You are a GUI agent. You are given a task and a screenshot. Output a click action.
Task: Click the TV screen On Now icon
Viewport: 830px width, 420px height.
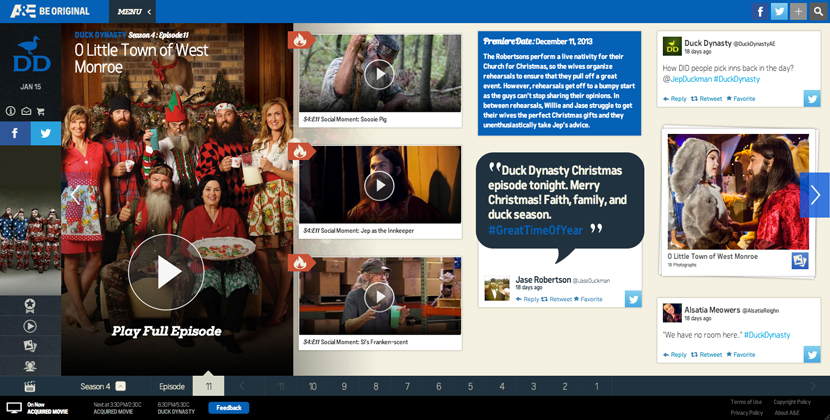(x=14, y=408)
